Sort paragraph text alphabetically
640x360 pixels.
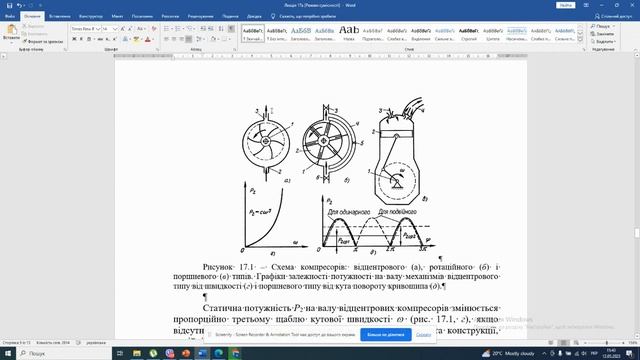(221, 29)
